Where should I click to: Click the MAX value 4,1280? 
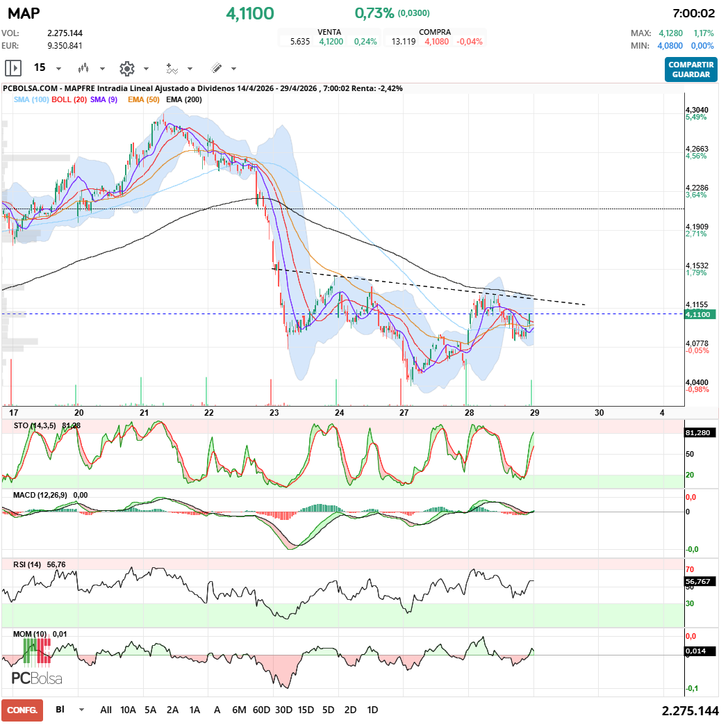tap(671, 33)
